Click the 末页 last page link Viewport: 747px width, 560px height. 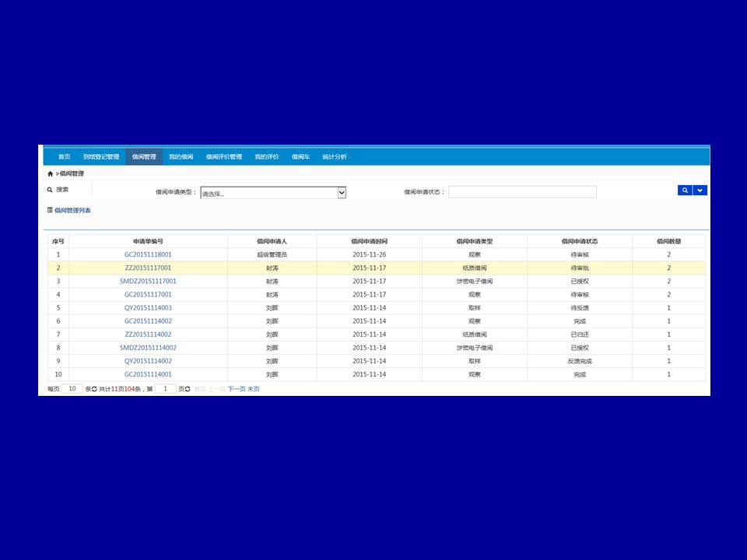254,389
